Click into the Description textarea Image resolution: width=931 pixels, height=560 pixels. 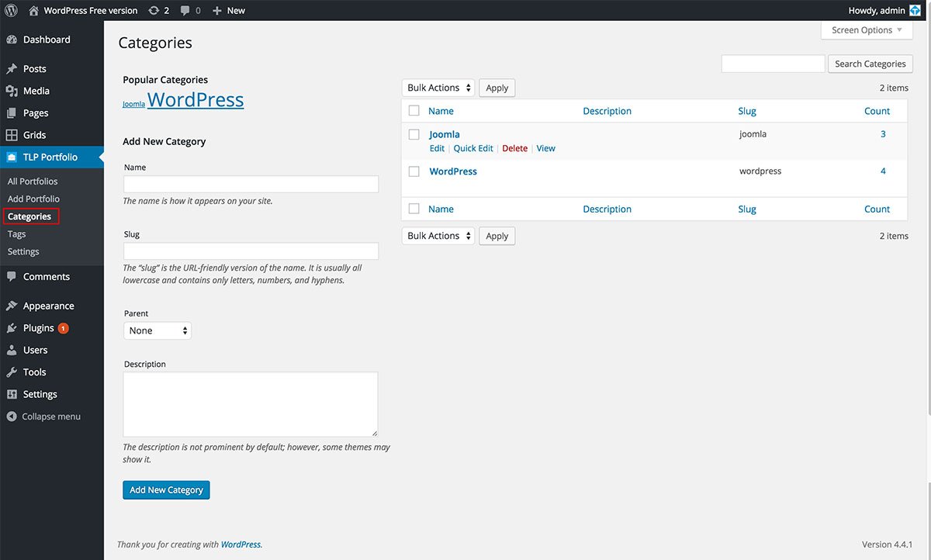click(251, 404)
